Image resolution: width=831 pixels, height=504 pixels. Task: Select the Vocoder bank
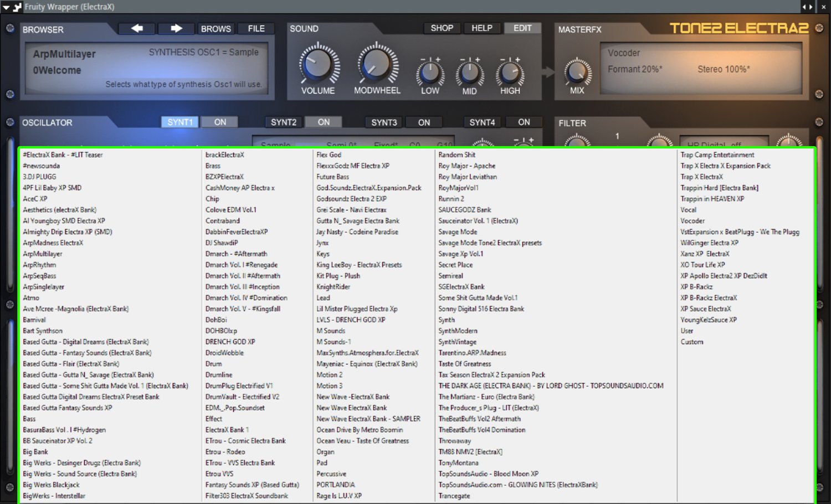tap(693, 221)
